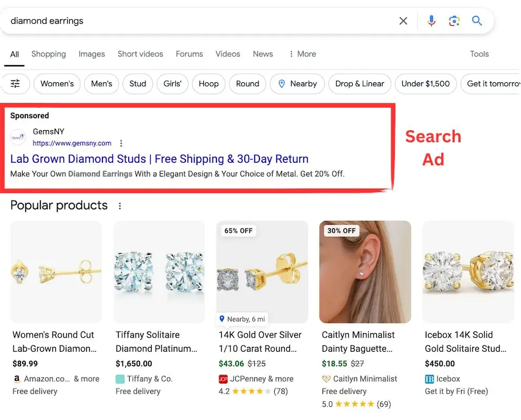Open the Tiffany Solitaire earrings thumbnail
This screenshot has width=521, height=420.
(x=159, y=271)
